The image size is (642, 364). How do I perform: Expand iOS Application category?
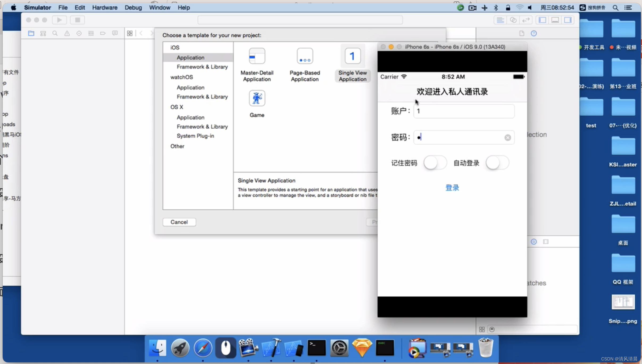tap(190, 57)
